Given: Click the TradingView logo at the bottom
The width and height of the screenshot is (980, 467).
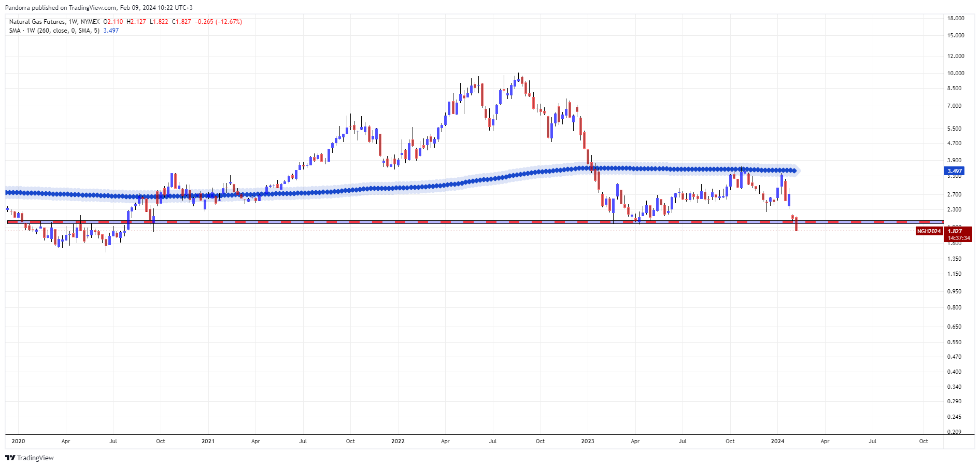Looking at the screenshot, I should click(30, 458).
